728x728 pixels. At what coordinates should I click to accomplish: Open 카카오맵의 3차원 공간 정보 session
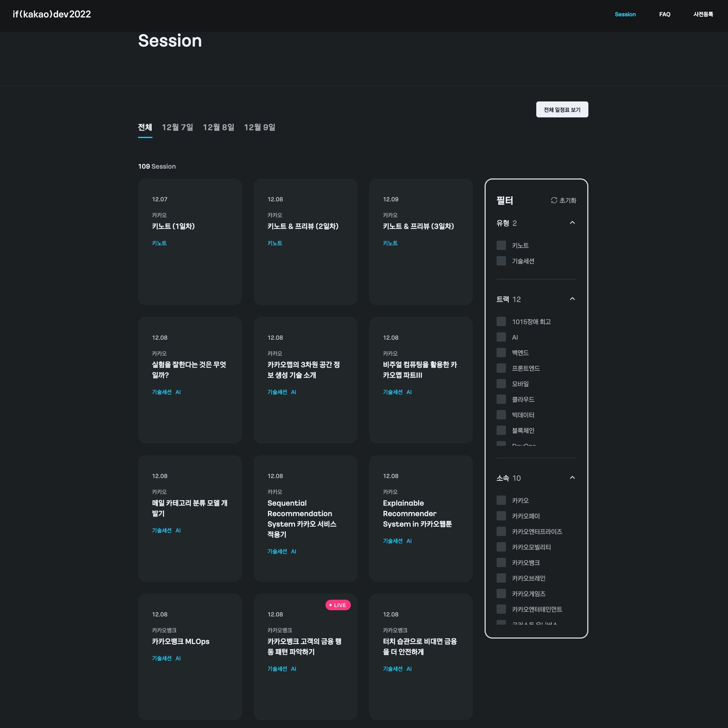pos(305,380)
